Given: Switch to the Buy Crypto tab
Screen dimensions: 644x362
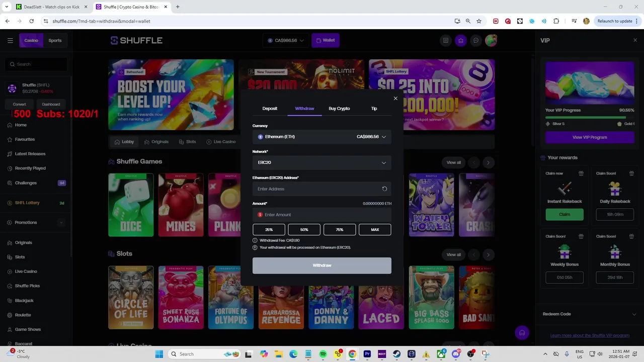Looking at the screenshot, I should coord(339,109).
